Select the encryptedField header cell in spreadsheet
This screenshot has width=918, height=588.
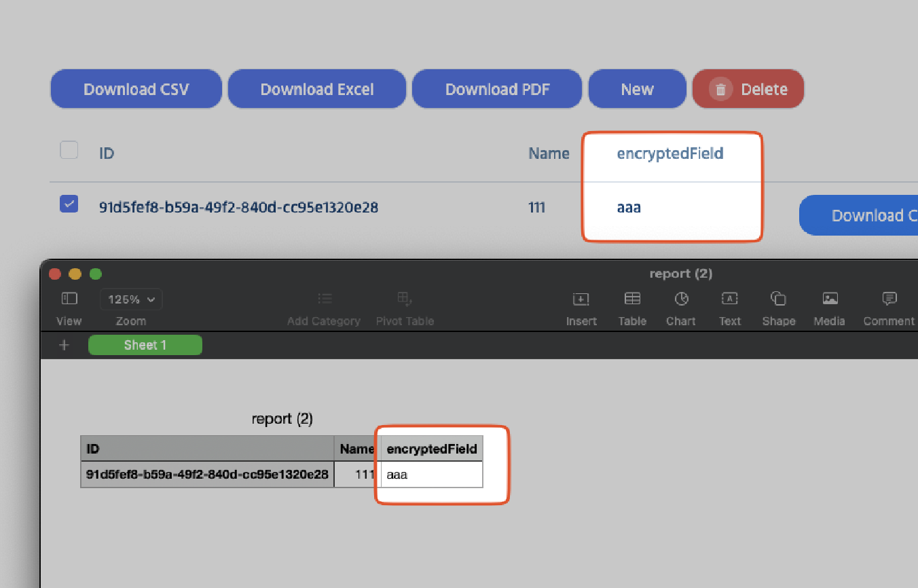pos(432,449)
